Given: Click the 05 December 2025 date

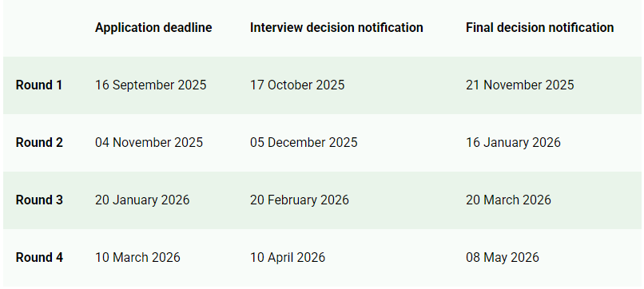Looking at the screenshot, I should pyautogui.click(x=304, y=142).
